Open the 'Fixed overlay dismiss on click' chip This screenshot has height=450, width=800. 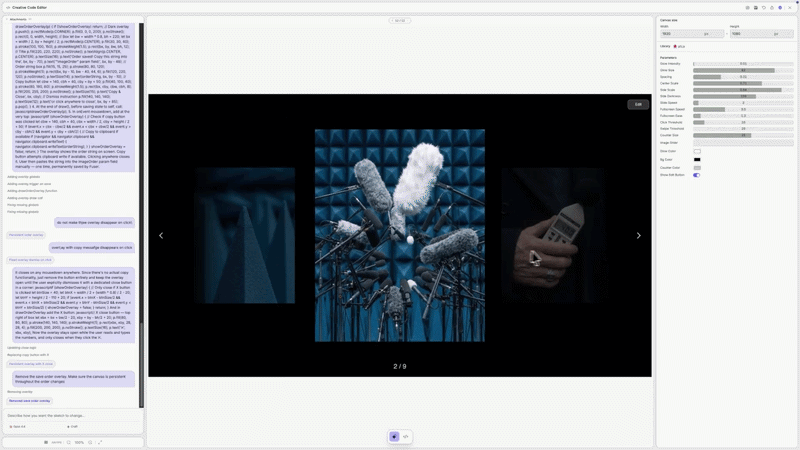(30, 260)
